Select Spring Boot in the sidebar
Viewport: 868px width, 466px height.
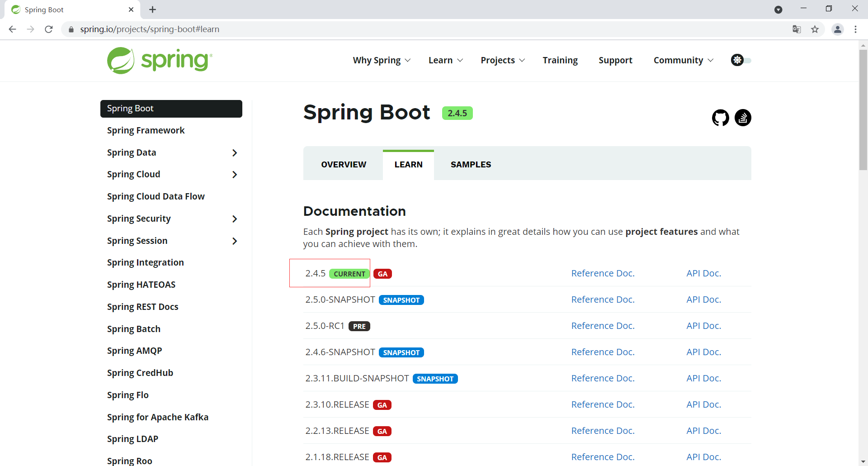point(171,109)
